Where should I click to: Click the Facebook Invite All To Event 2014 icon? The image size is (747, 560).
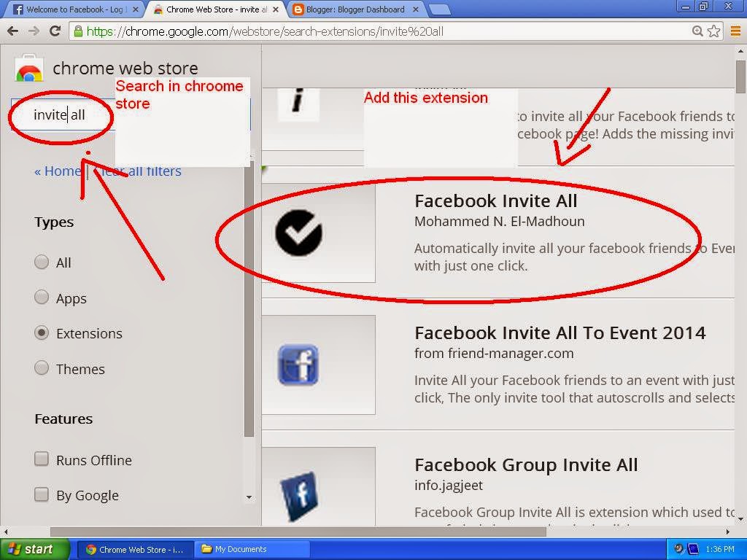[x=298, y=365]
